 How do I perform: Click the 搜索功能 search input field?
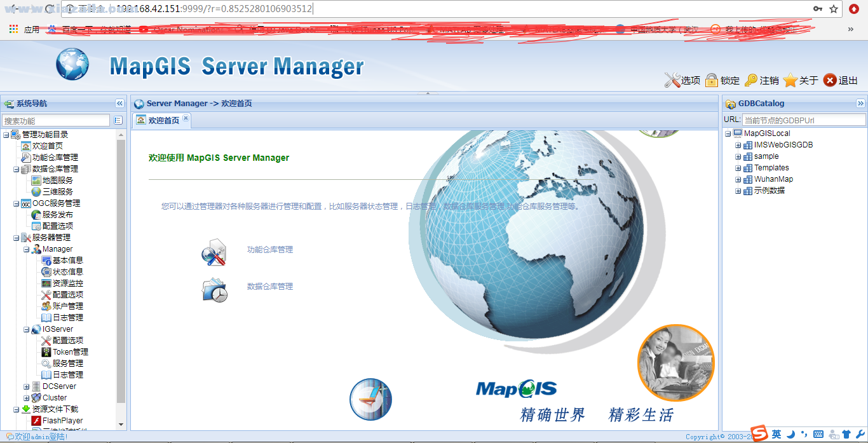pyautogui.click(x=56, y=121)
